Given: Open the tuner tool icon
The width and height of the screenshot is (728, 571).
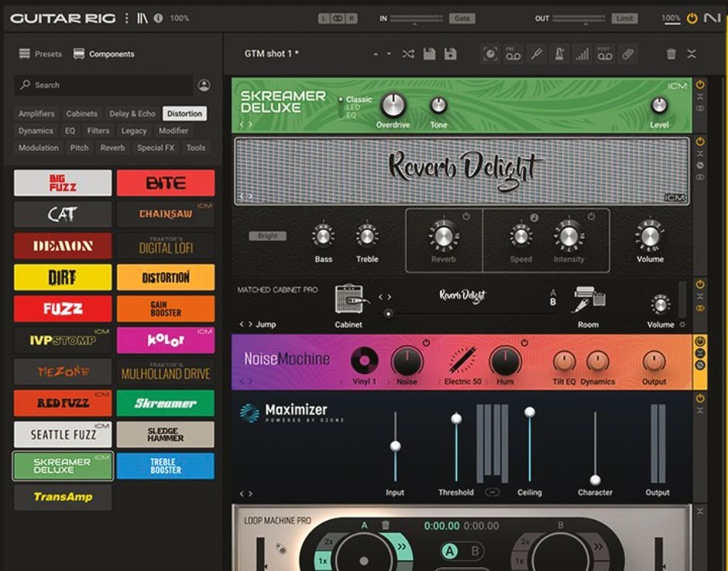Looking at the screenshot, I should (x=536, y=54).
